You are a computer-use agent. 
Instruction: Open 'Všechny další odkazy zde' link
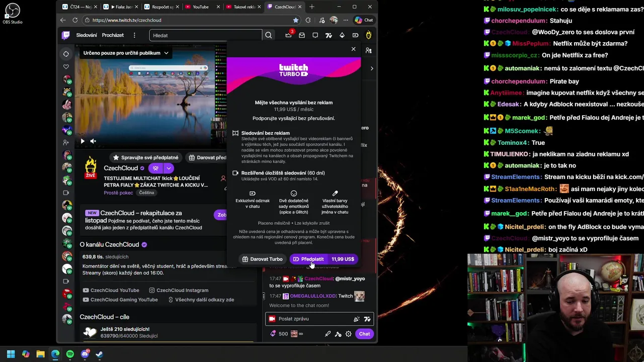201,300
